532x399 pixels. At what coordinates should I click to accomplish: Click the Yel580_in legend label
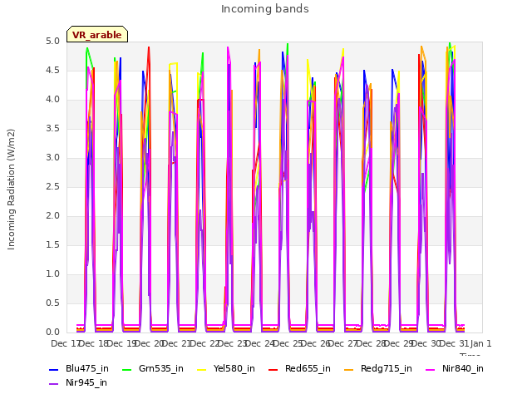coord(234,368)
